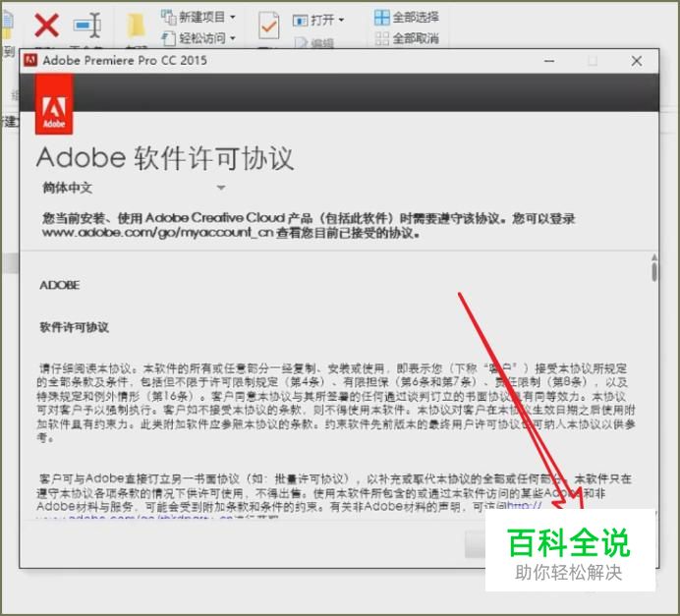680x616 pixels.
Task: Click the 软件许可协议 heading text
Action: (74, 327)
